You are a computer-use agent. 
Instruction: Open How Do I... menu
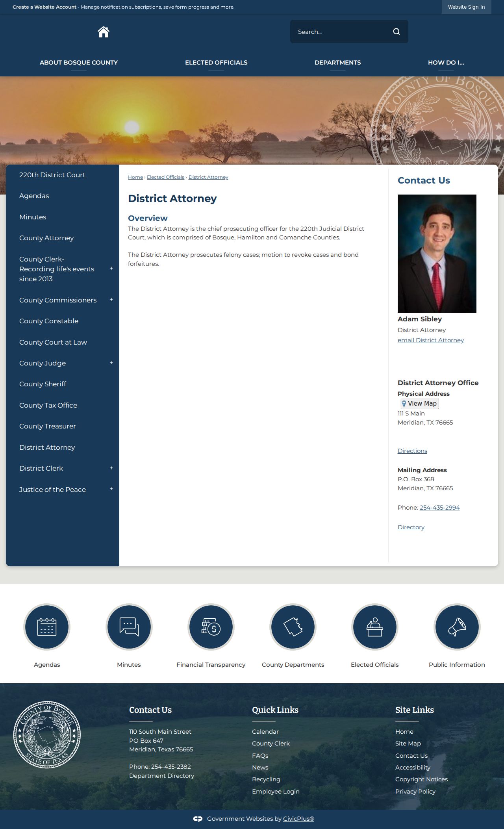click(x=446, y=62)
